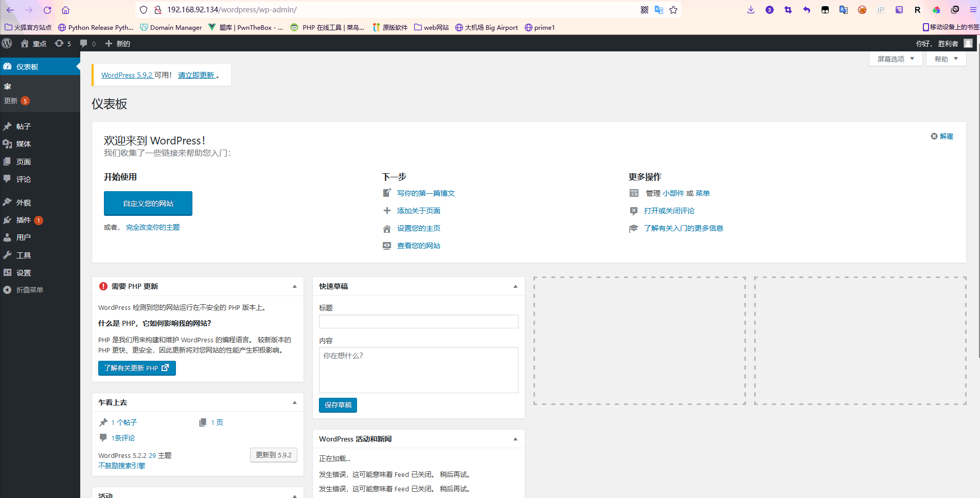Open the site home icon labeled 重点
Image resolution: width=980 pixels, height=498 pixels.
coord(25,44)
